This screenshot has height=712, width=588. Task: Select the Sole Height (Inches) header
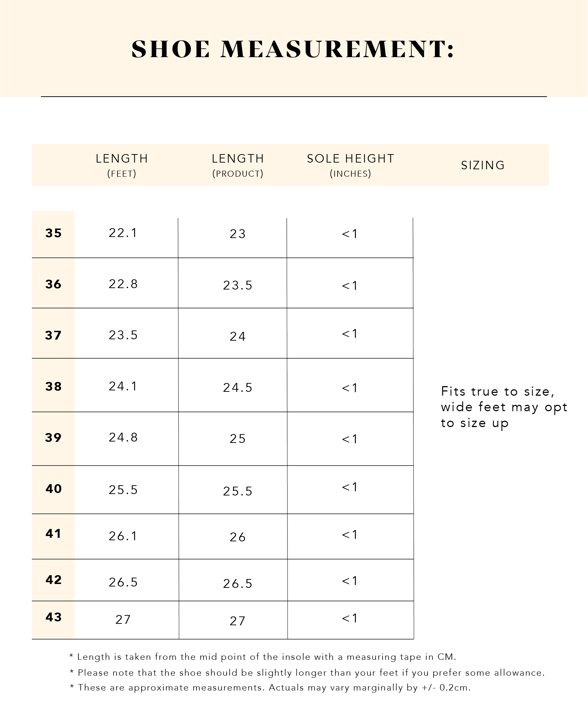(350, 165)
